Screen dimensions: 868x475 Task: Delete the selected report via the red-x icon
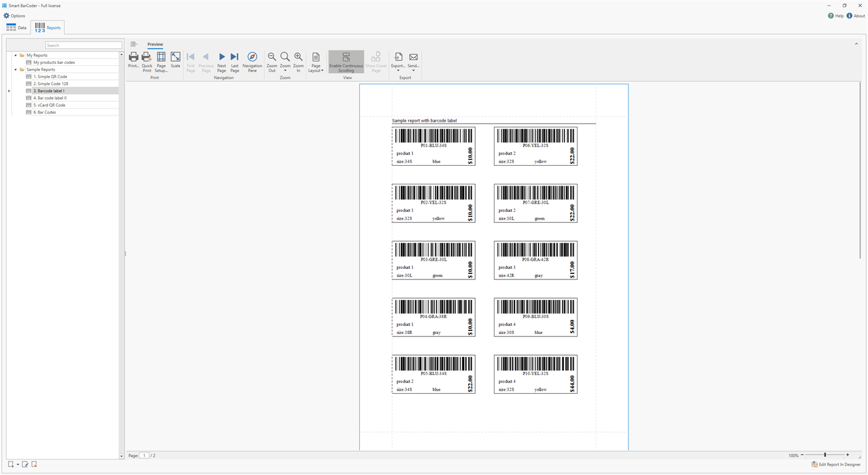click(34, 464)
